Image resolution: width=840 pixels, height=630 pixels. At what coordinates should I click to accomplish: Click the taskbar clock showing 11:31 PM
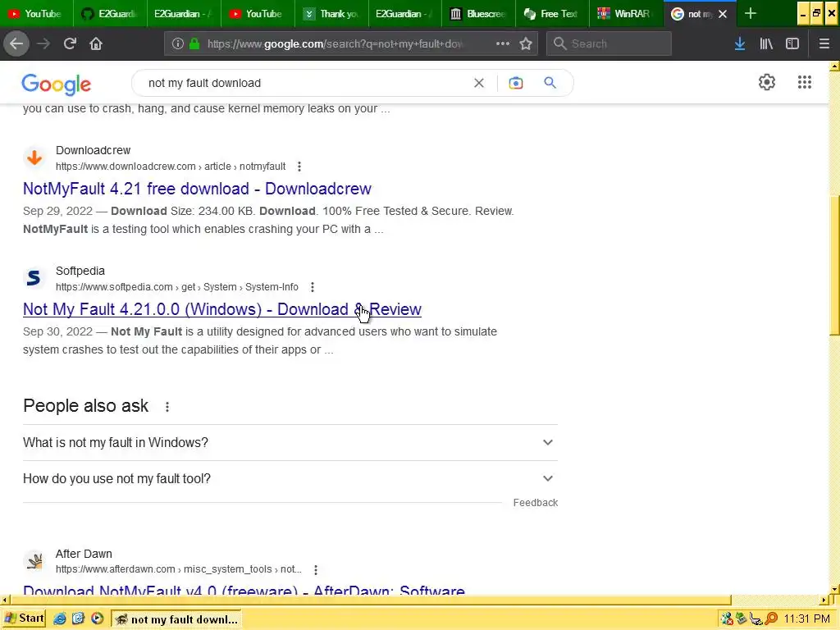click(x=806, y=619)
